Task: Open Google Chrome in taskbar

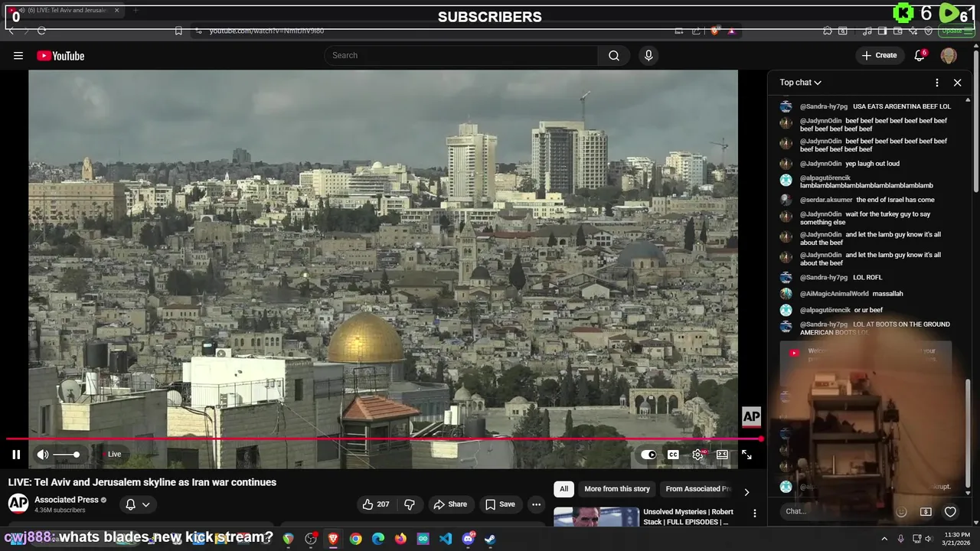Action: [356, 539]
